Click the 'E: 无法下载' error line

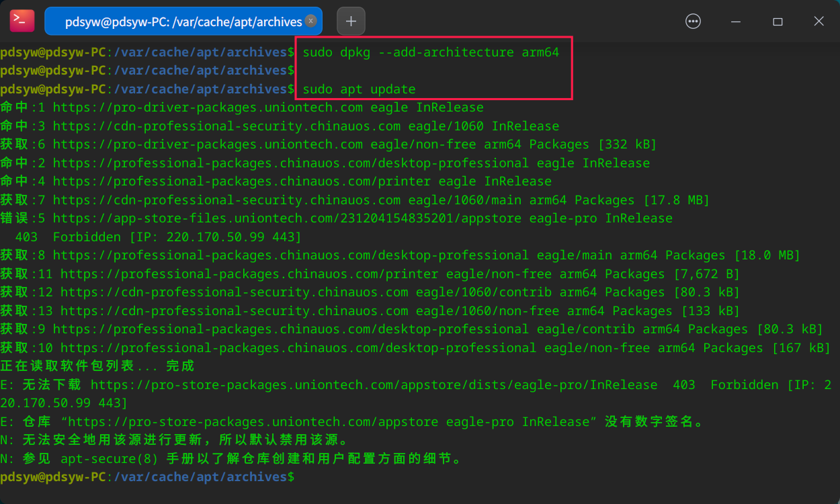(416, 394)
